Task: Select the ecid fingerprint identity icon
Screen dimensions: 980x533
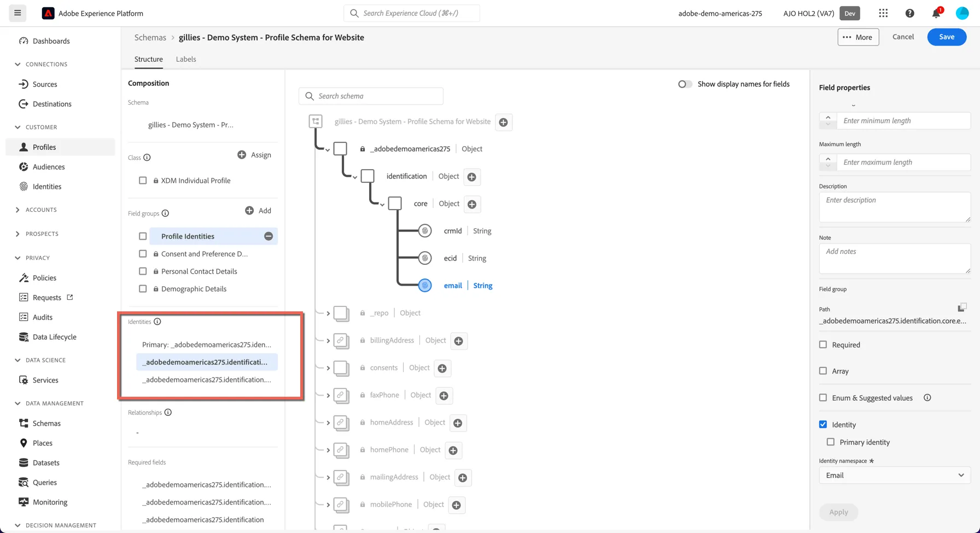Action: click(x=425, y=258)
